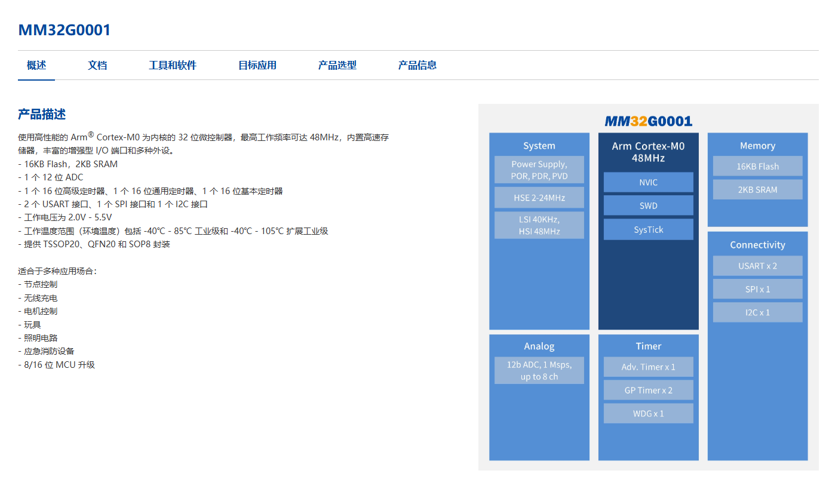This screenshot has height=504, width=823.
Task: Select the NVIC block in diagram
Action: click(648, 182)
